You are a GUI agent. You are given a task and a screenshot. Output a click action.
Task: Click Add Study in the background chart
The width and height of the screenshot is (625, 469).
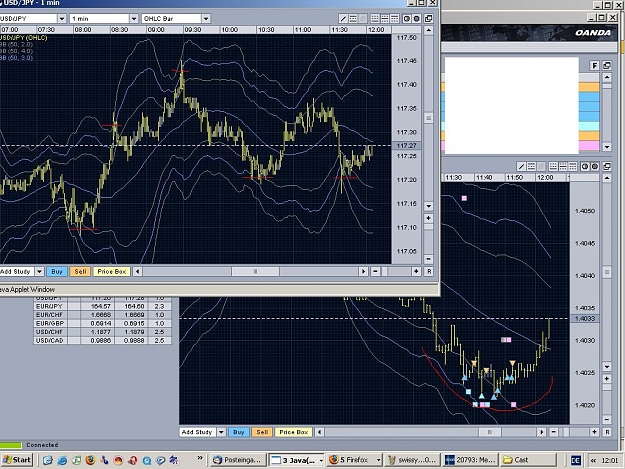(197, 432)
